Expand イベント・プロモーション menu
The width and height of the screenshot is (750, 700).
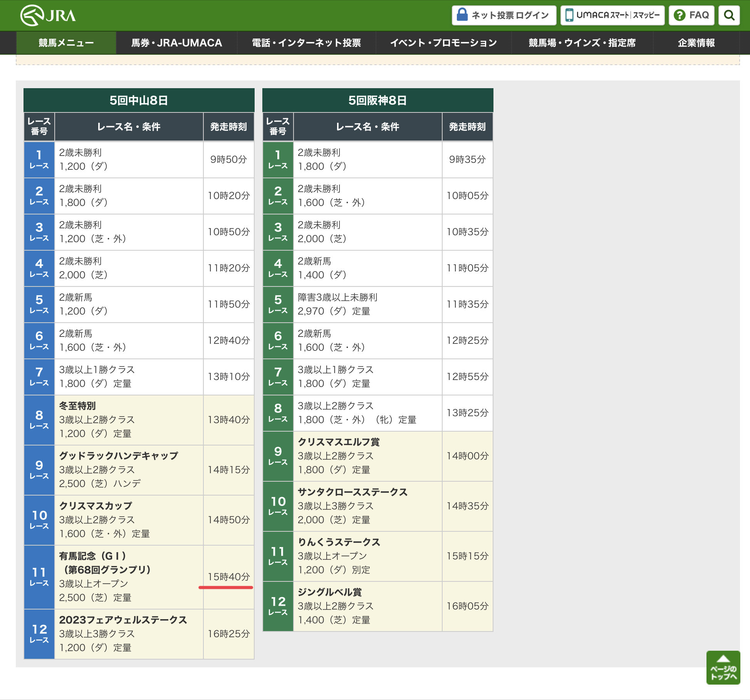coord(443,43)
